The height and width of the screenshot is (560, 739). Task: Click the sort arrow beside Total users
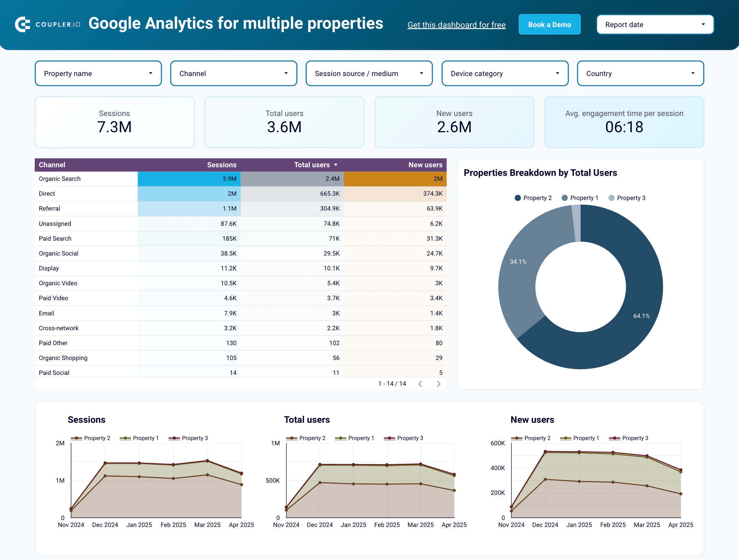[336, 165]
